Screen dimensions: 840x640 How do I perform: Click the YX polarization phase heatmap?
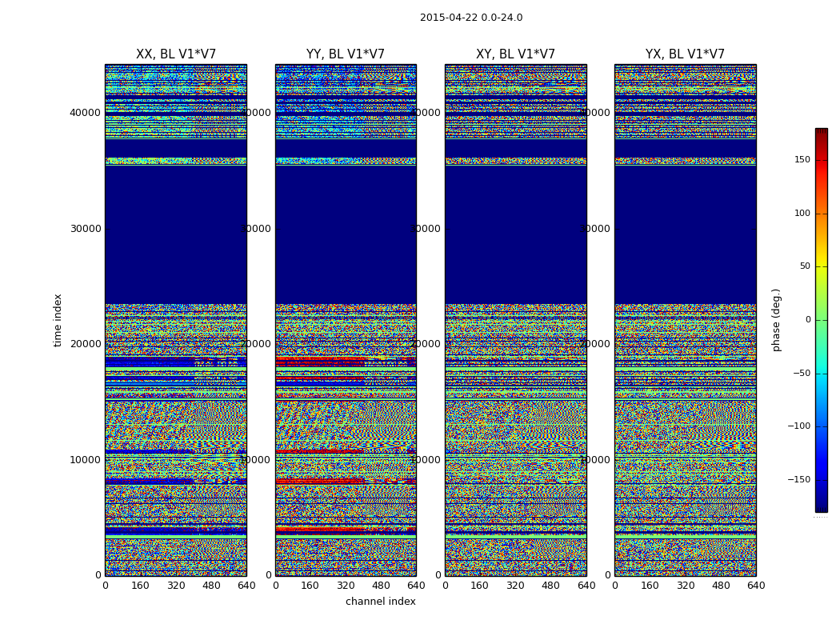(685, 320)
